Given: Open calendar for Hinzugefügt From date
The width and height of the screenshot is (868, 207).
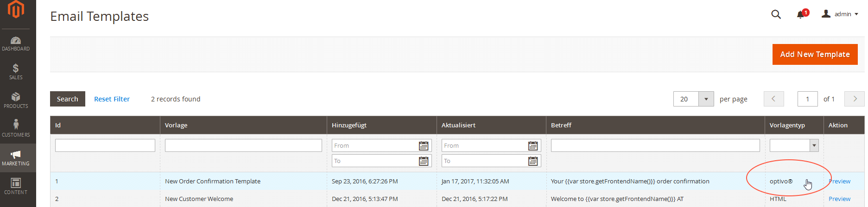Looking at the screenshot, I should 424,146.
